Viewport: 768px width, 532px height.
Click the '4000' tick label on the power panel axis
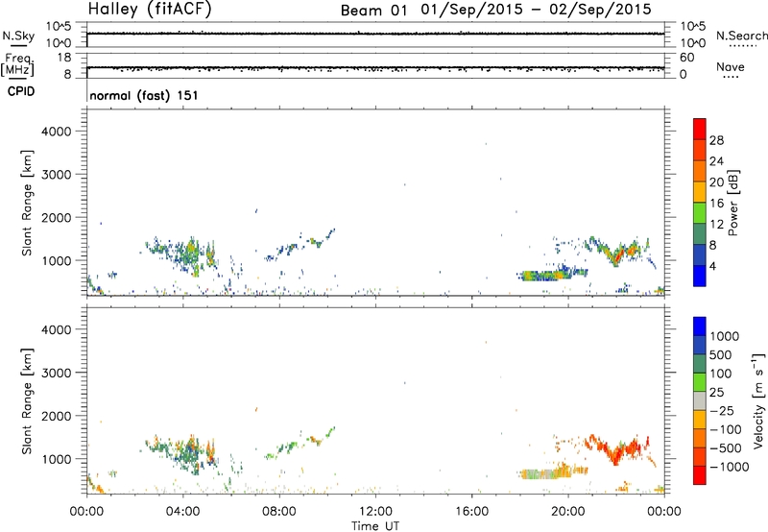[57, 132]
